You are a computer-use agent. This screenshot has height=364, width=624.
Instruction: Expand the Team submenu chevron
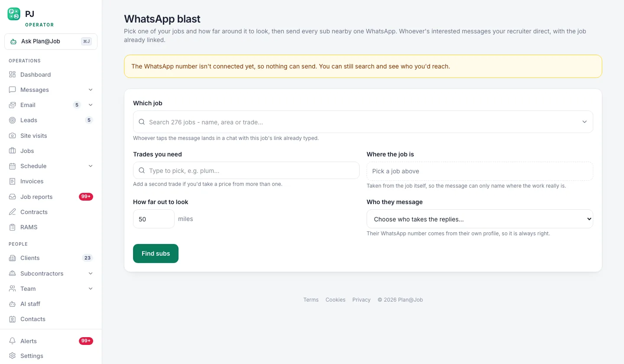91,289
